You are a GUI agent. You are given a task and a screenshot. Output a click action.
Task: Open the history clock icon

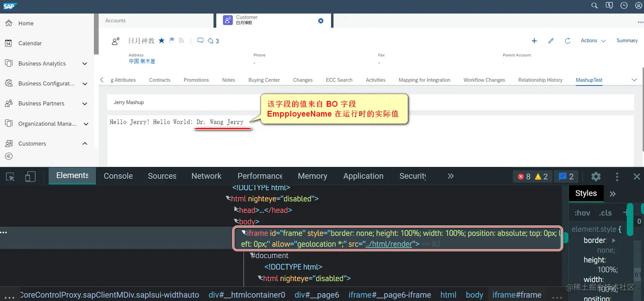[624, 6]
